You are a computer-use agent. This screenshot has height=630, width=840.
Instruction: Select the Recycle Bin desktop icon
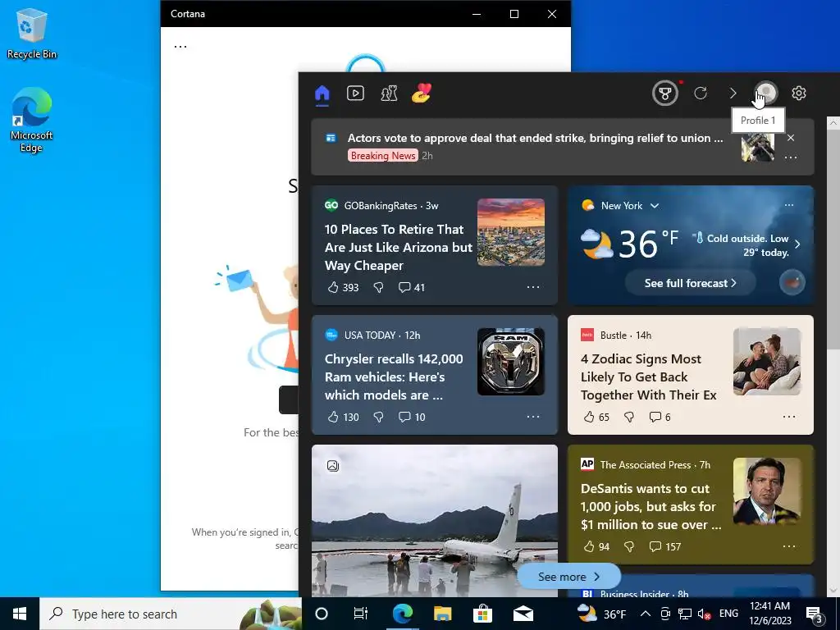click(x=32, y=33)
